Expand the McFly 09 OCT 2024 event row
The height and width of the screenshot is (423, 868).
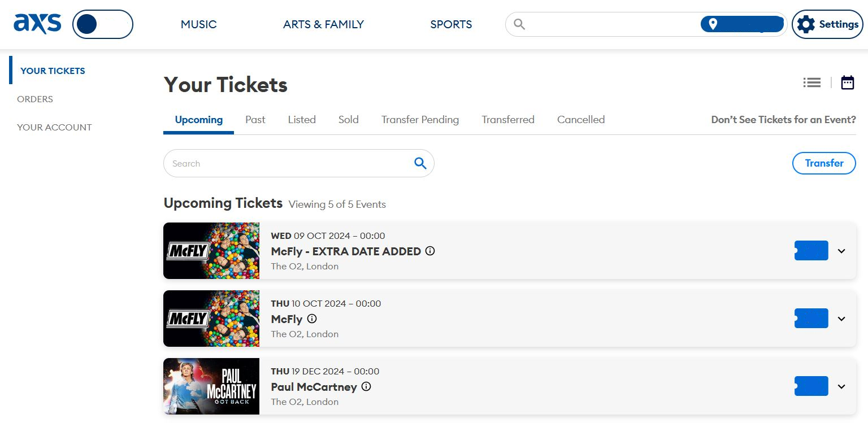pos(841,251)
